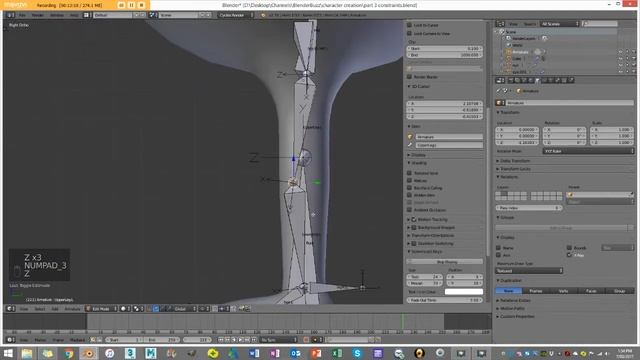Open the Cycles Render engine dropdown
This screenshot has width=640, height=360.
click(x=235, y=15)
